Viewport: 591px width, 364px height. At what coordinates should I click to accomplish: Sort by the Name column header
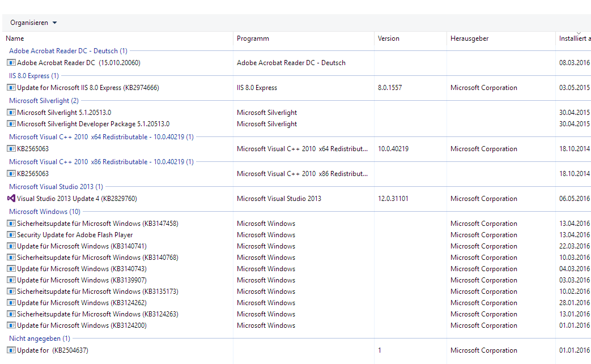pyautogui.click(x=15, y=38)
